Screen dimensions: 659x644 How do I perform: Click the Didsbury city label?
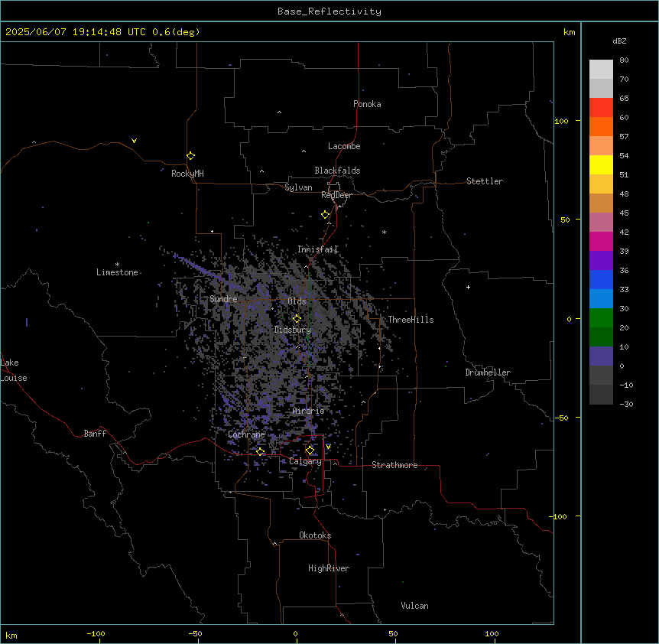pos(293,330)
